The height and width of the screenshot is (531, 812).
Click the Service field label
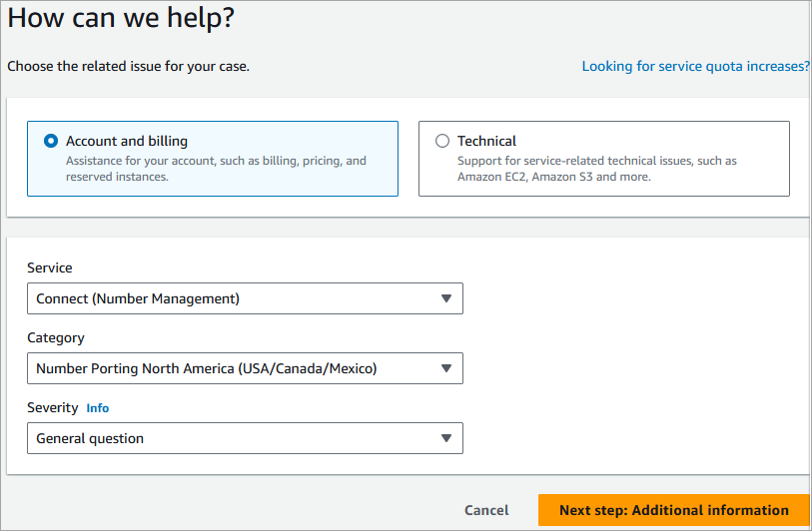tap(50, 268)
